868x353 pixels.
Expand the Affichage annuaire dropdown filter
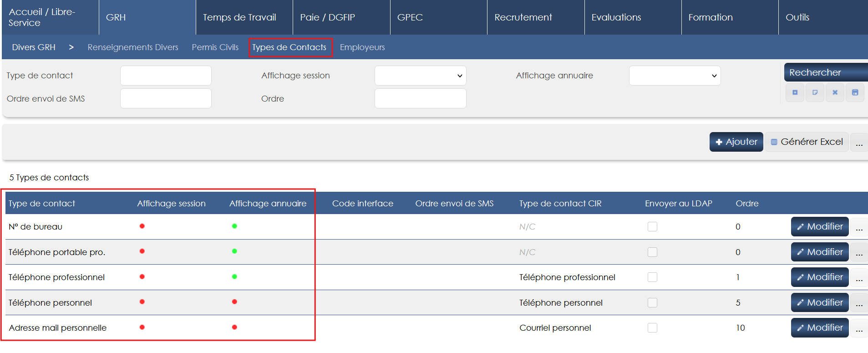click(x=675, y=76)
